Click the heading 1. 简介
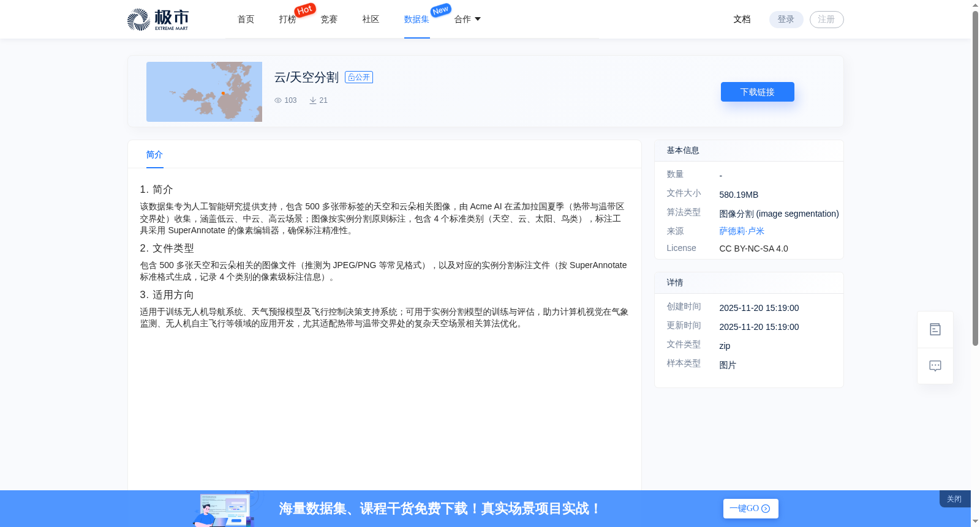This screenshot has width=980, height=527. click(156, 190)
